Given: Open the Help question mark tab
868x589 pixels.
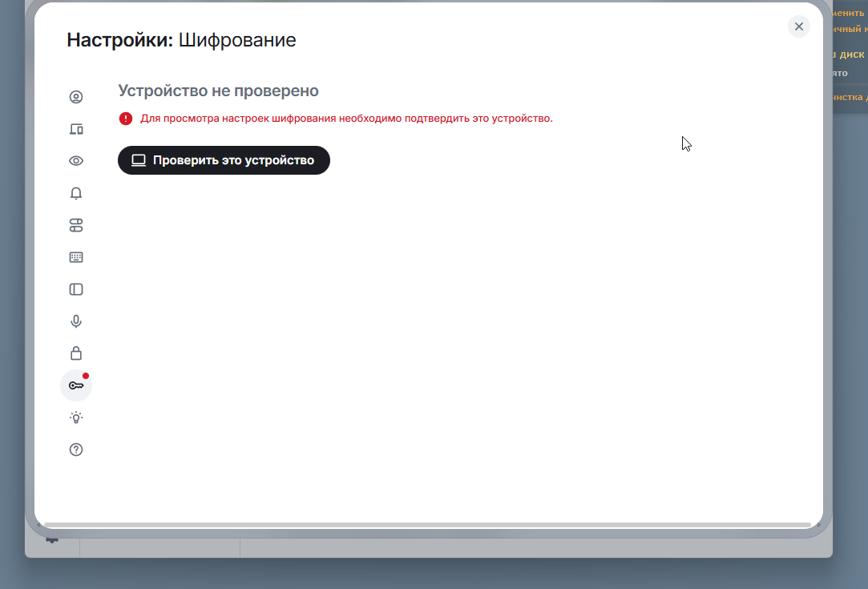Looking at the screenshot, I should [x=76, y=450].
